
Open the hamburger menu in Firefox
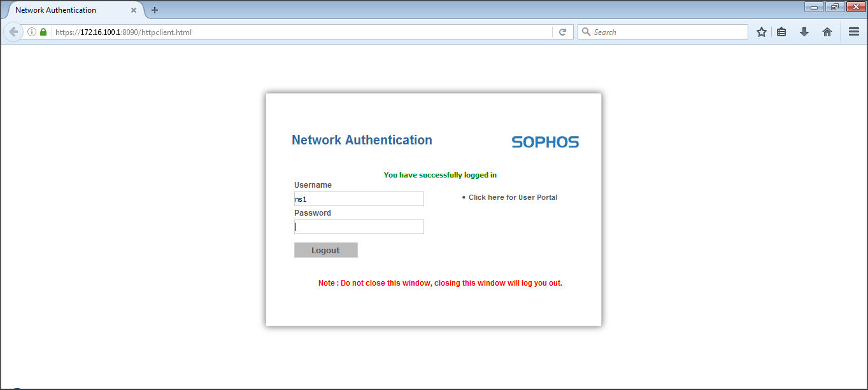854,32
